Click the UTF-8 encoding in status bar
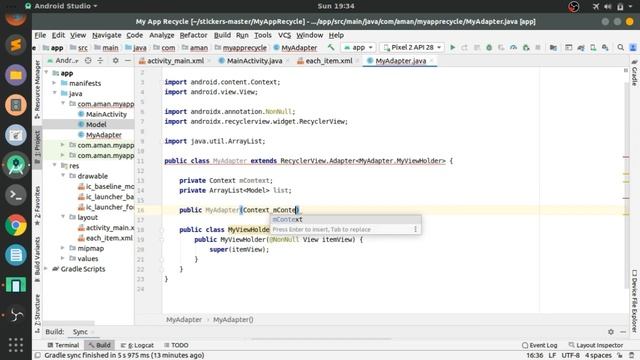The width and height of the screenshot is (640, 360). [570, 356]
